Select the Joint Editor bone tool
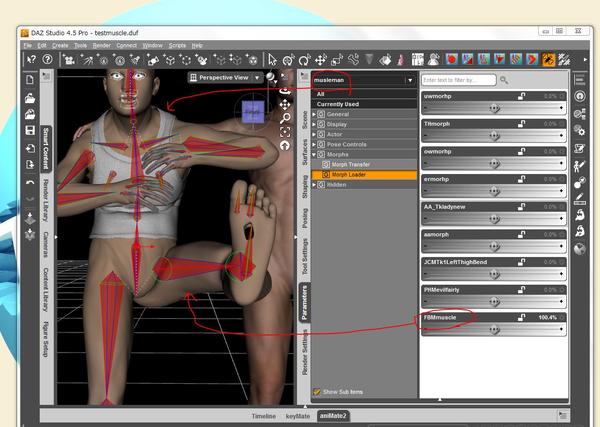 click(x=354, y=60)
